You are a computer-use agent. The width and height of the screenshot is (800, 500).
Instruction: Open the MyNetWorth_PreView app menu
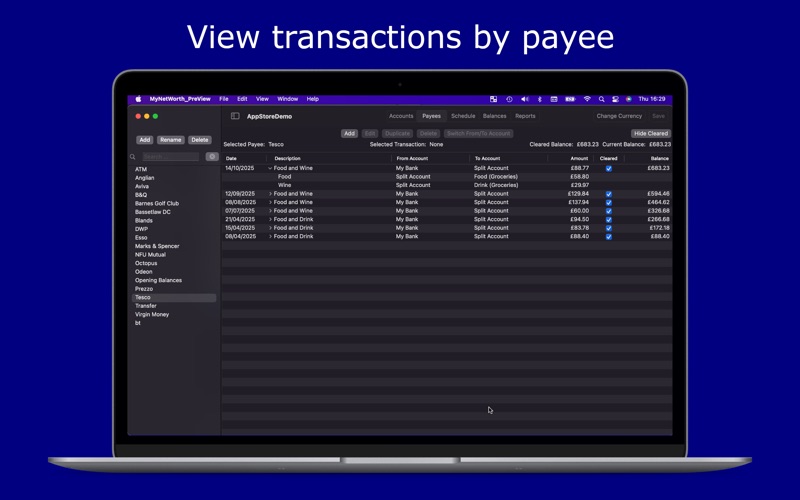(x=180, y=99)
